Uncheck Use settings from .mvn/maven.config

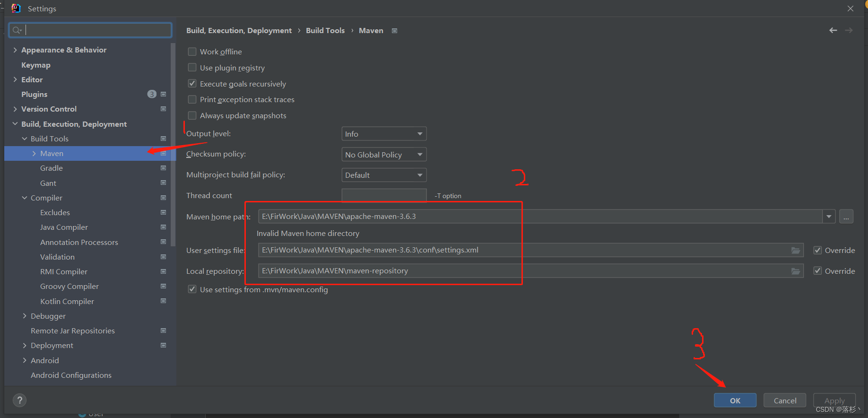tap(192, 289)
